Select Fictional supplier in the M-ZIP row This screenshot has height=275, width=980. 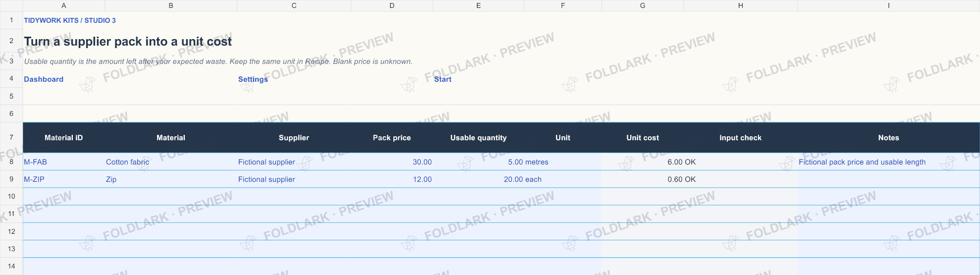pyautogui.click(x=294, y=179)
